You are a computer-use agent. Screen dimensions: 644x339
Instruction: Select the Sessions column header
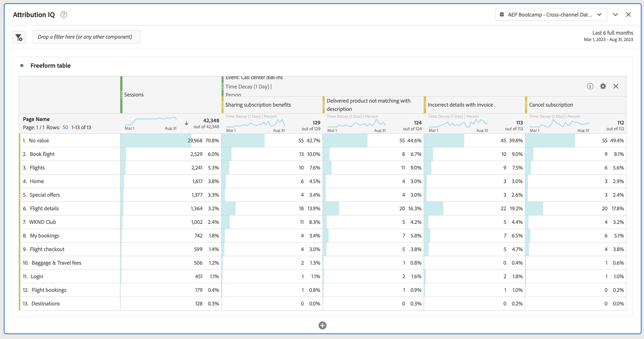point(171,95)
